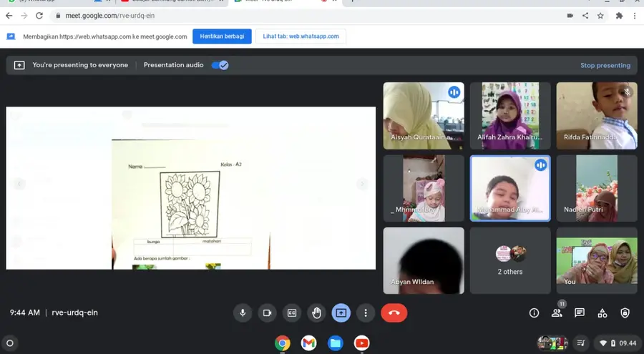The image size is (644, 354).
Task: Mute the microphone in Meet controls
Action: tap(243, 313)
